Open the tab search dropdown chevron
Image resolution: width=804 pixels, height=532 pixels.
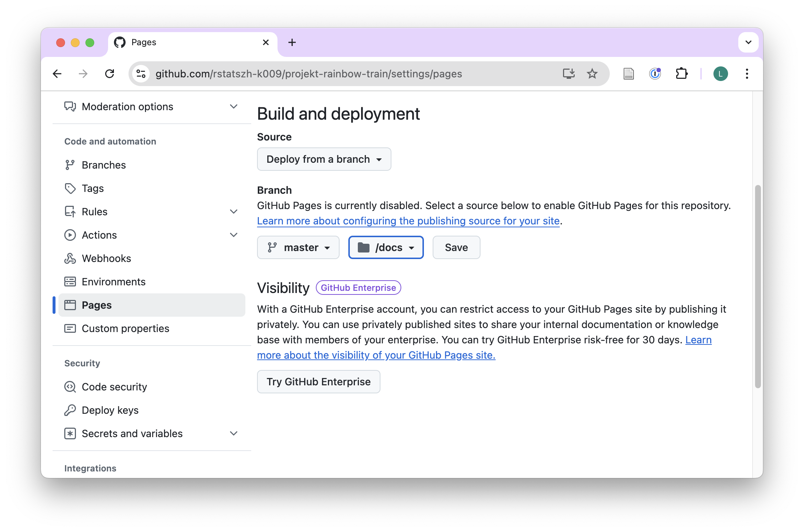pos(748,42)
